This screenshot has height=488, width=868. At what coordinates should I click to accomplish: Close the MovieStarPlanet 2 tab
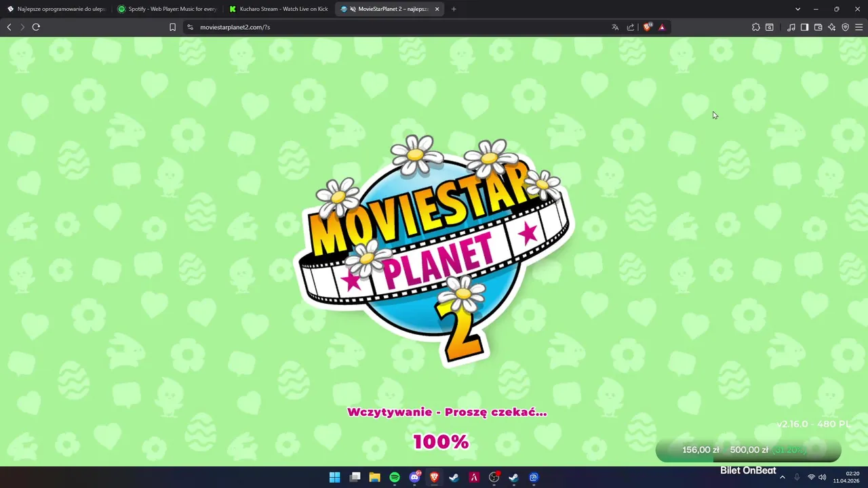pyautogui.click(x=437, y=9)
